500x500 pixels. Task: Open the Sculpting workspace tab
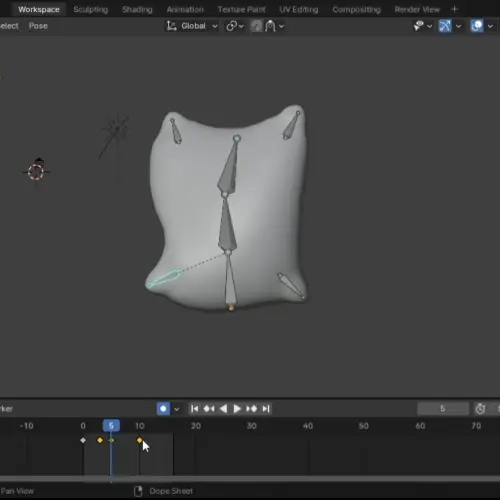(91, 9)
